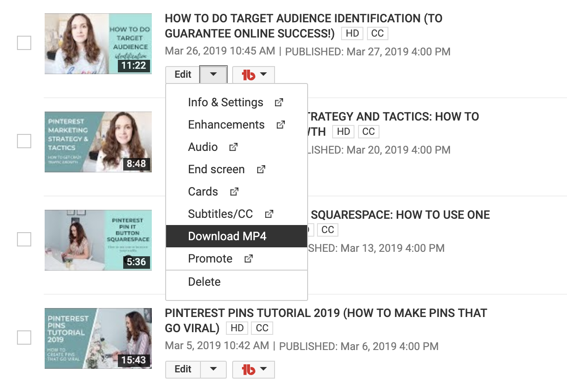Click title text 'STRATEGY AND TACTICS: HOW TO'
This screenshot has height=392, width=567.
393,117
